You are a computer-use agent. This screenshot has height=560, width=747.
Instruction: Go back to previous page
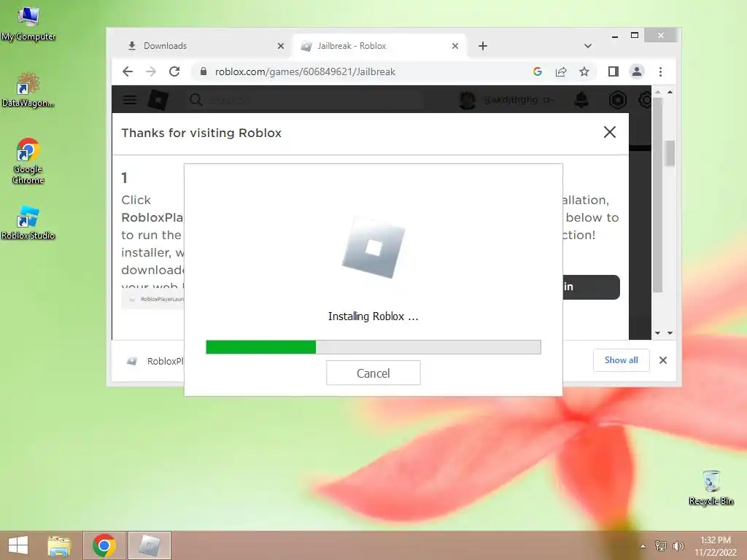127,71
